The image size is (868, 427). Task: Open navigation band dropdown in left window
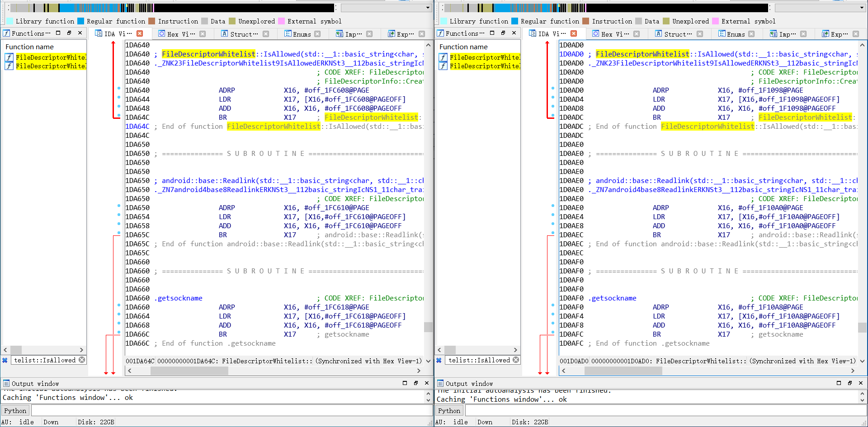(428, 8)
